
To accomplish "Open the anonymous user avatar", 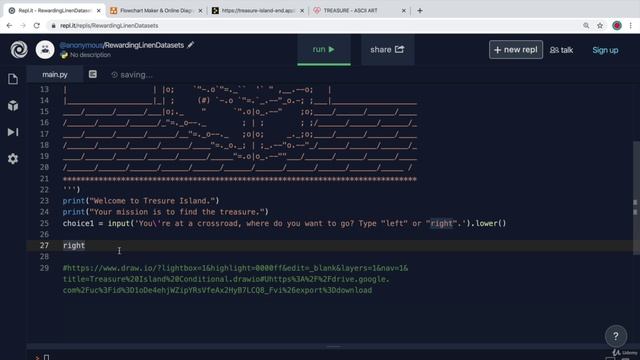I will coord(45,50).
